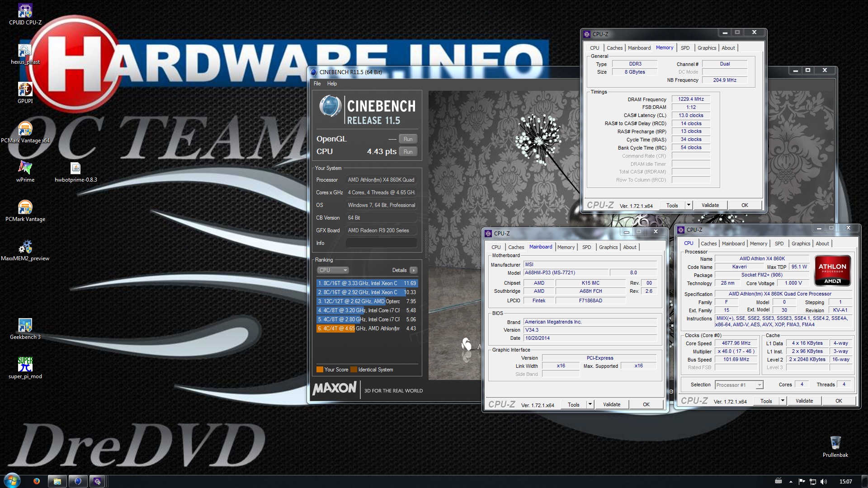
Task: Launch GPUPI from the desktop
Action: [x=25, y=93]
